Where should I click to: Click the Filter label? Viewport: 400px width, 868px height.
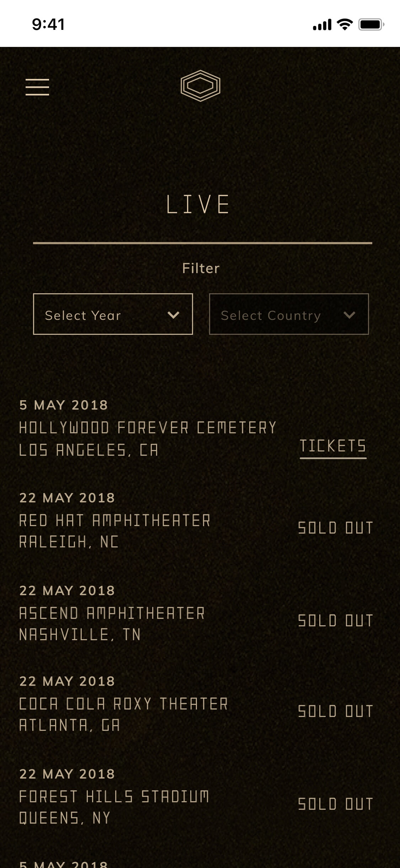point(201,268)
